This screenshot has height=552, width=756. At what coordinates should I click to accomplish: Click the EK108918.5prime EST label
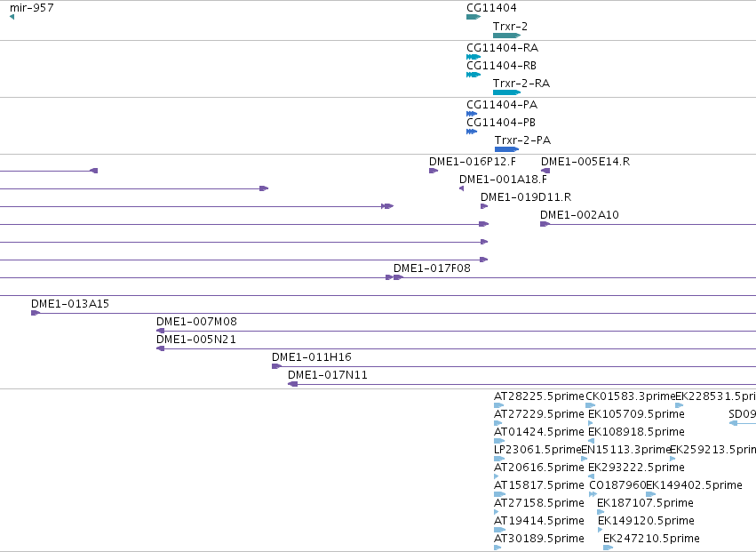636,432
